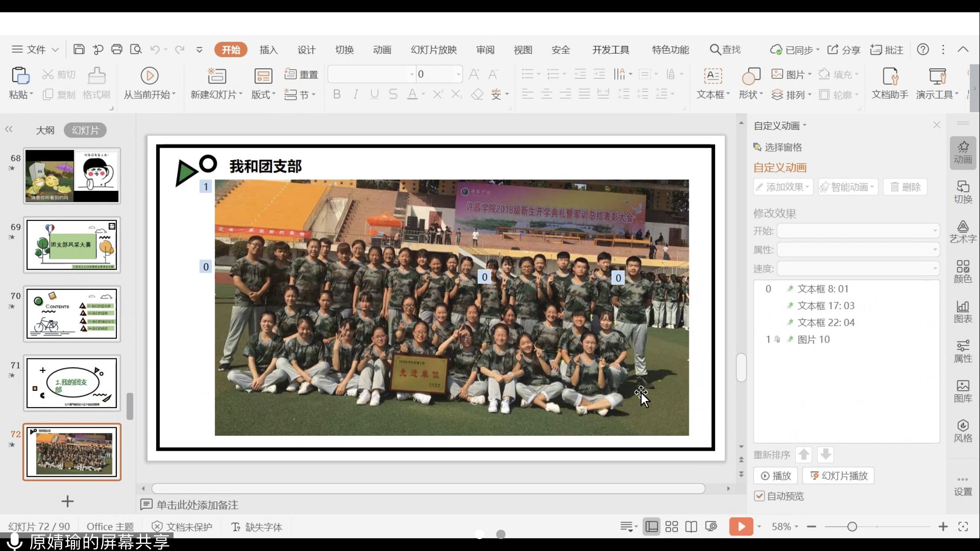
Task: Open the 幻灯片放映 (slideshow) ribbon tab
Action: point(434,50)
